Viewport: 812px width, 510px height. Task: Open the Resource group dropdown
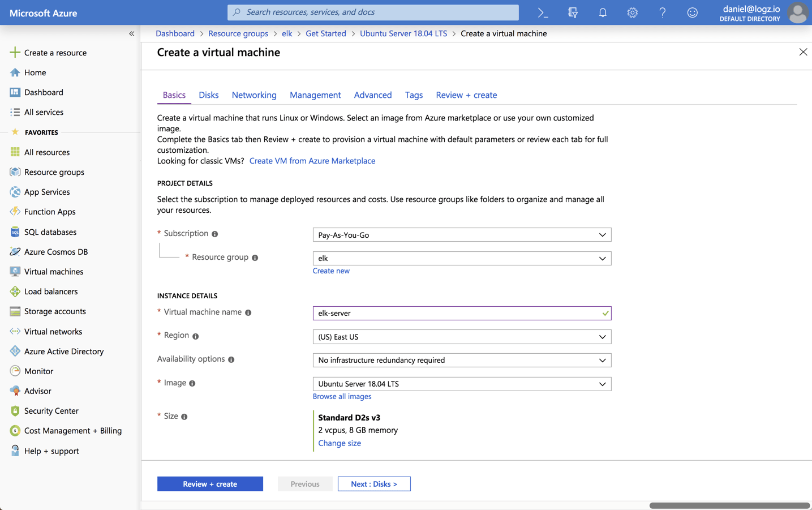[x=462, y=258]
